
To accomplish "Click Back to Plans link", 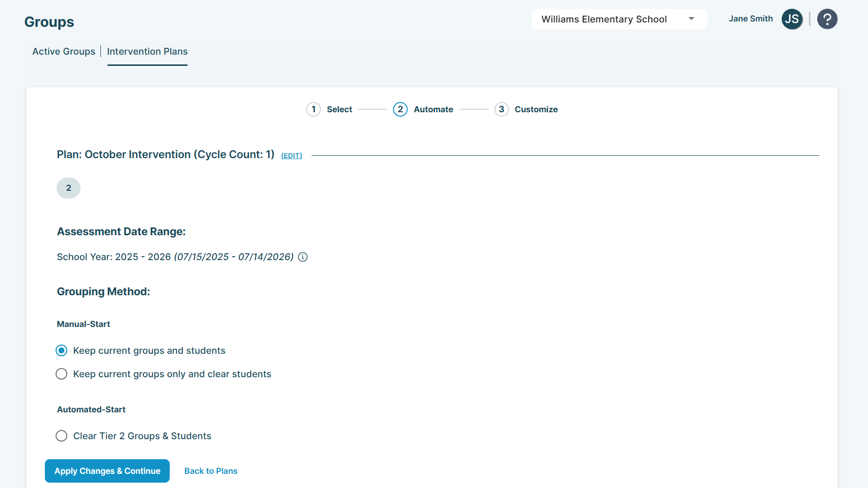I will pyautogui.click(x=211, y=471).
